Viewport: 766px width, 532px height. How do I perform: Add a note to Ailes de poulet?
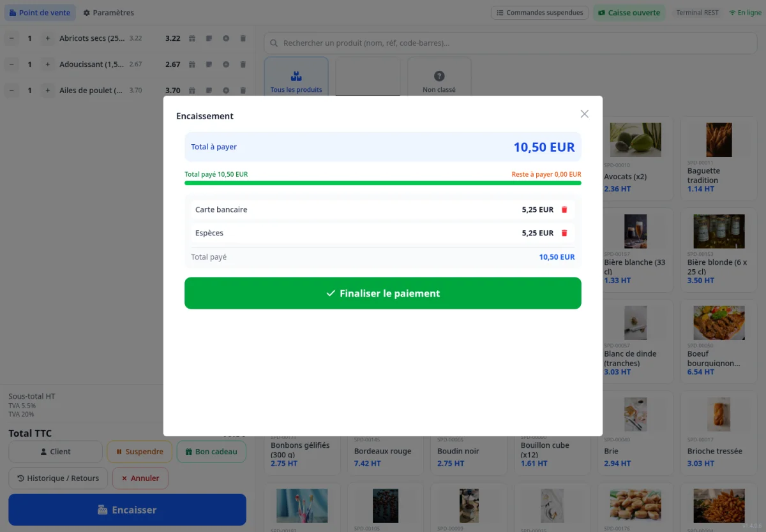click(209, 91)
